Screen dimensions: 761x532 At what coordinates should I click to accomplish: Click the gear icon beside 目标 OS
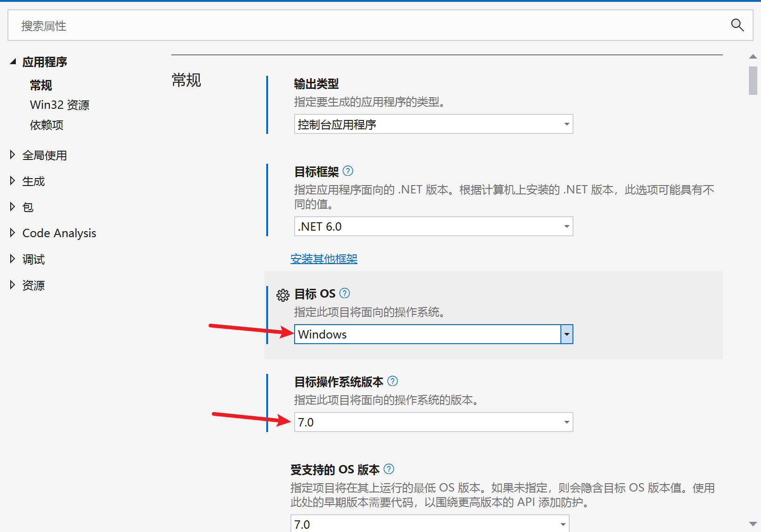click(x=283, y=295)
